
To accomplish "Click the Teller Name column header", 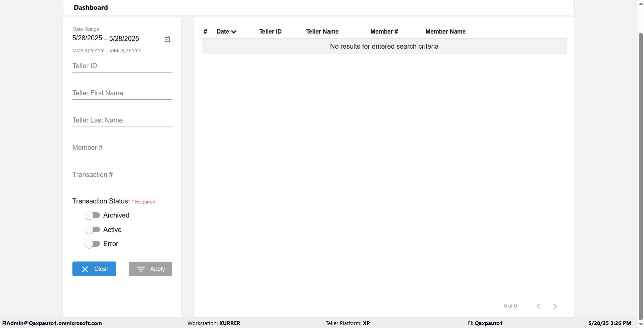I will [322, 32].
